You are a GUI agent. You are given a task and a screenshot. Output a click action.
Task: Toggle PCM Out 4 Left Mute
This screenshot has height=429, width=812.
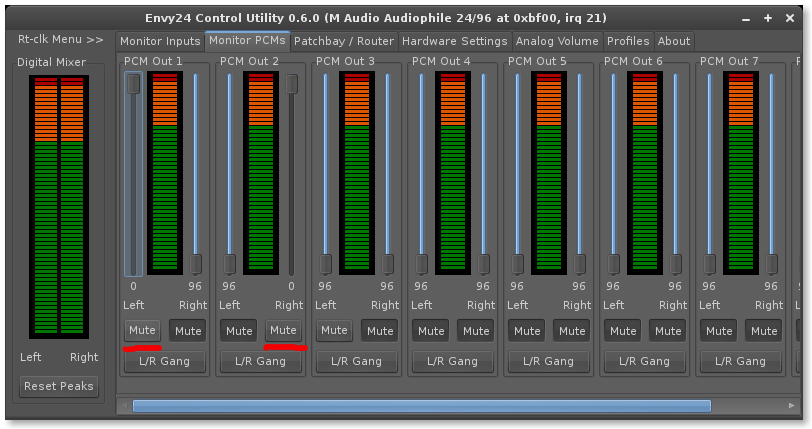pyautogui.click(x=431, y=331)
